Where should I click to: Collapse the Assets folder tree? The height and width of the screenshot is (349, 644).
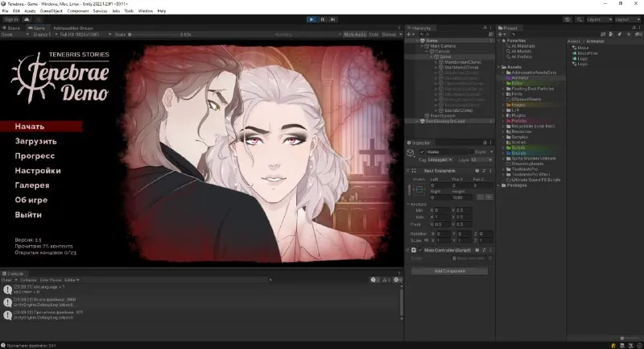pyautogui.click(x=499, y=67)
